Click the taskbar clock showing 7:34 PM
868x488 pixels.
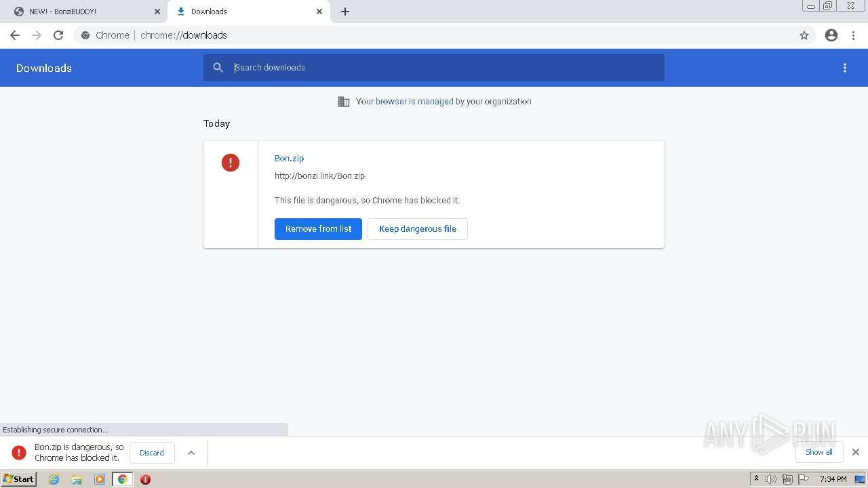click(833, 479)
